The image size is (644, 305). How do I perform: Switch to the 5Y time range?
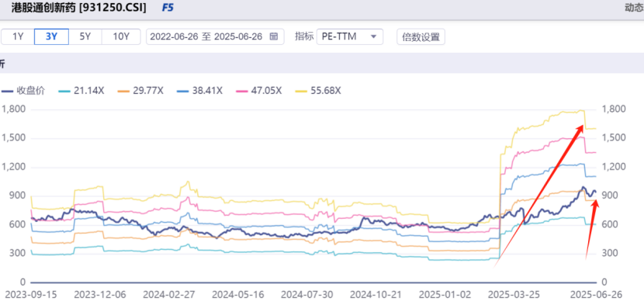coord(85,36)
